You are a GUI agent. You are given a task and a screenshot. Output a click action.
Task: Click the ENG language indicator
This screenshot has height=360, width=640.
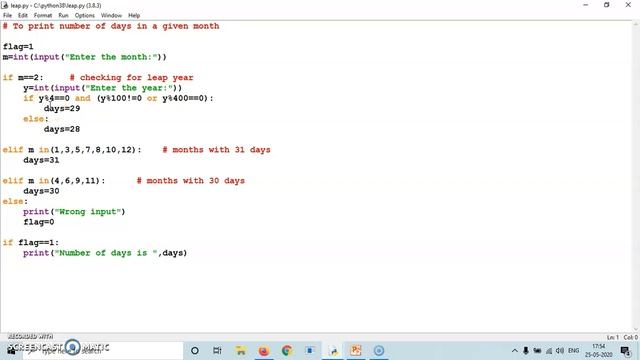pyautogui.click(x=573, y=351)
